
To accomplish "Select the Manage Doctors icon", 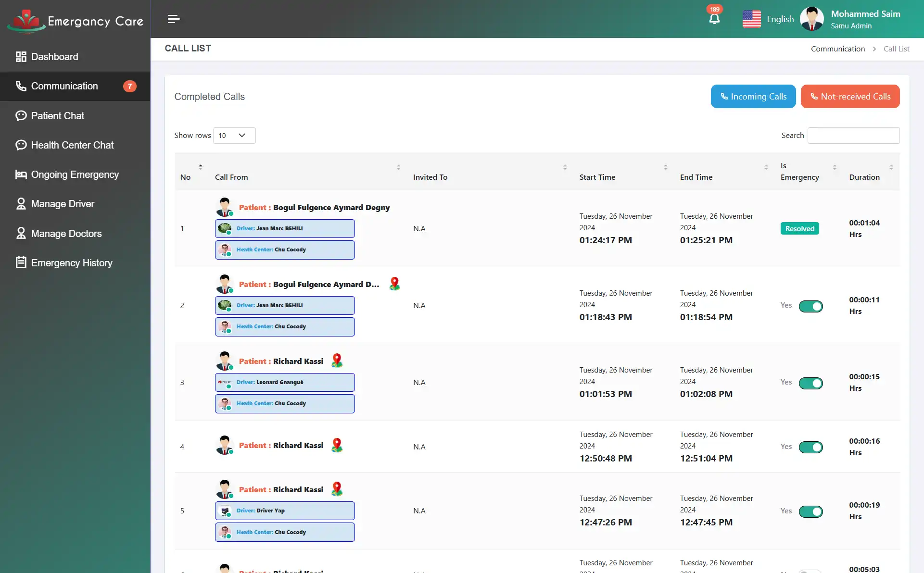I will (x=21, y=233).
